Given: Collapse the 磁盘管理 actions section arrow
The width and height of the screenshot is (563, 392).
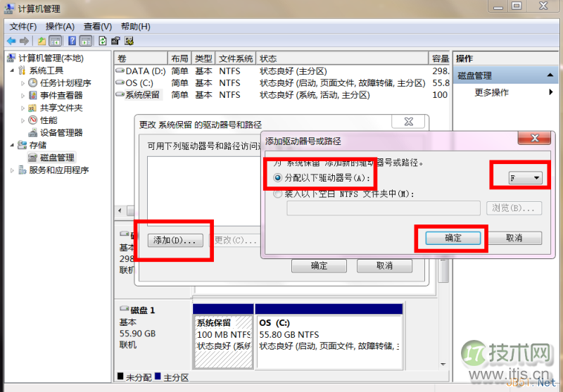Looking at the screenshot, I should 550,75.
